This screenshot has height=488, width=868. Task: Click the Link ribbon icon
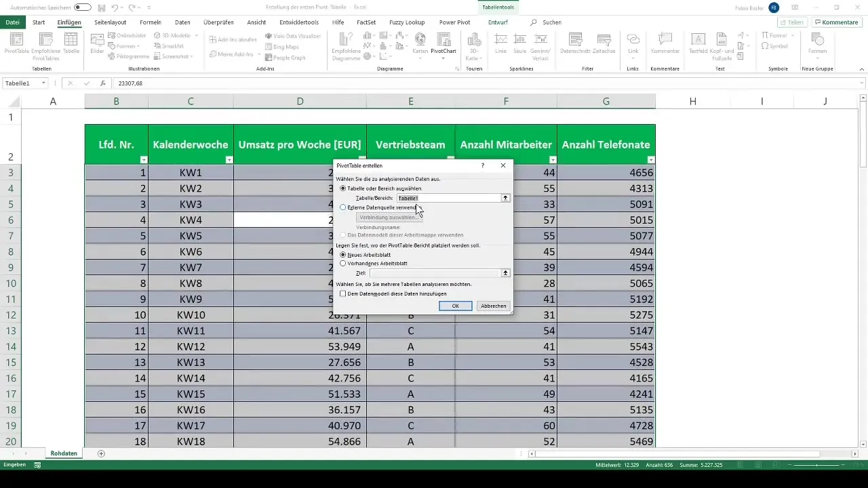coord(633,43)
